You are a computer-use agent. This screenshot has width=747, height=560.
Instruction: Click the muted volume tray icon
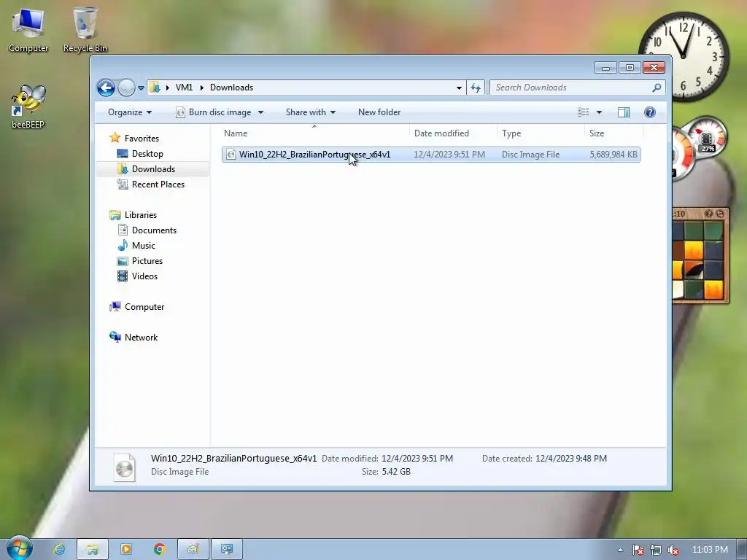click(673, 550)
